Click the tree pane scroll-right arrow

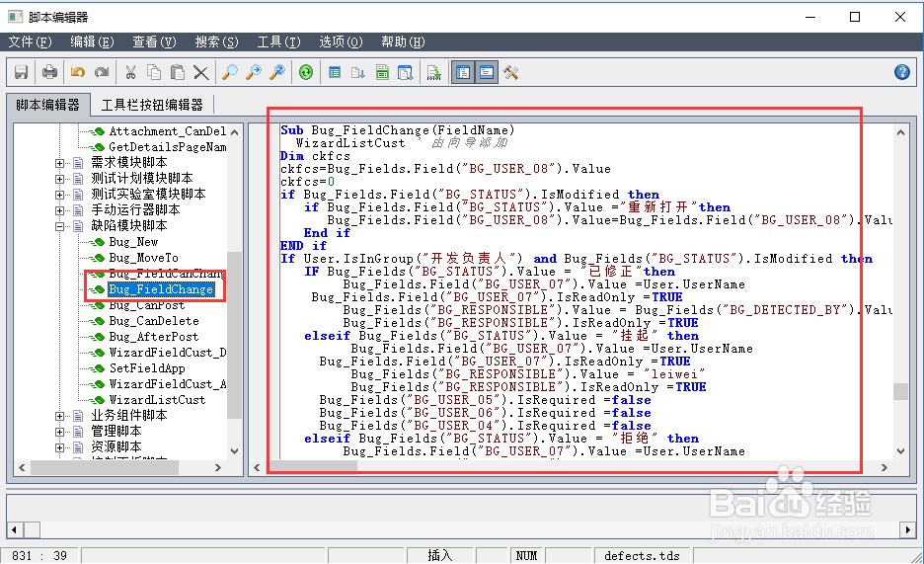coord(218,467)
